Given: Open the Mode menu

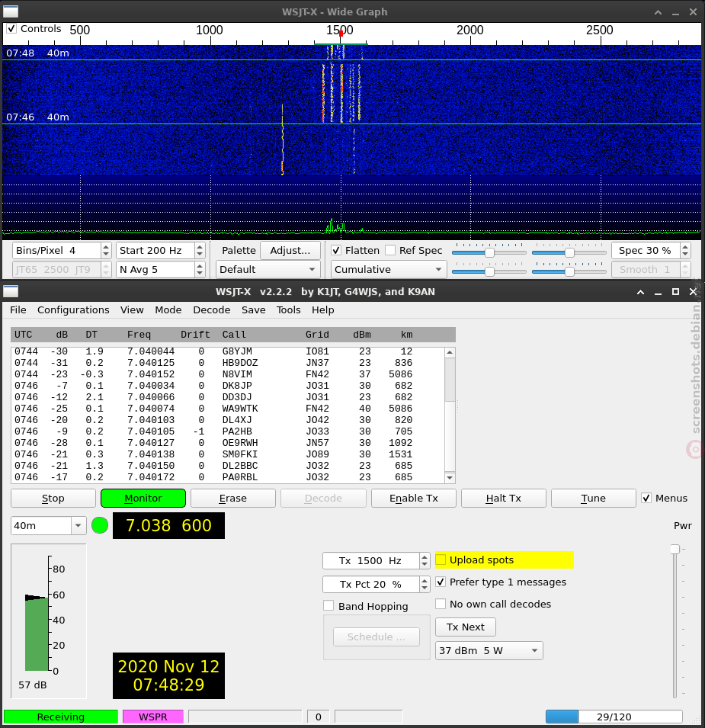Looking at the screenshot, I should (x=168, y=310).
